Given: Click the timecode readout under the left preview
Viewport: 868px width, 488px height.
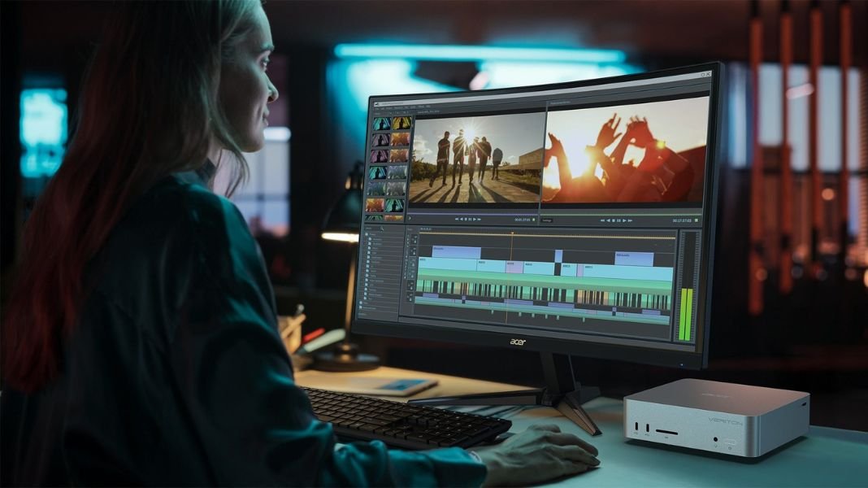Looking at the screenshot, I should [x=523, y=220].
